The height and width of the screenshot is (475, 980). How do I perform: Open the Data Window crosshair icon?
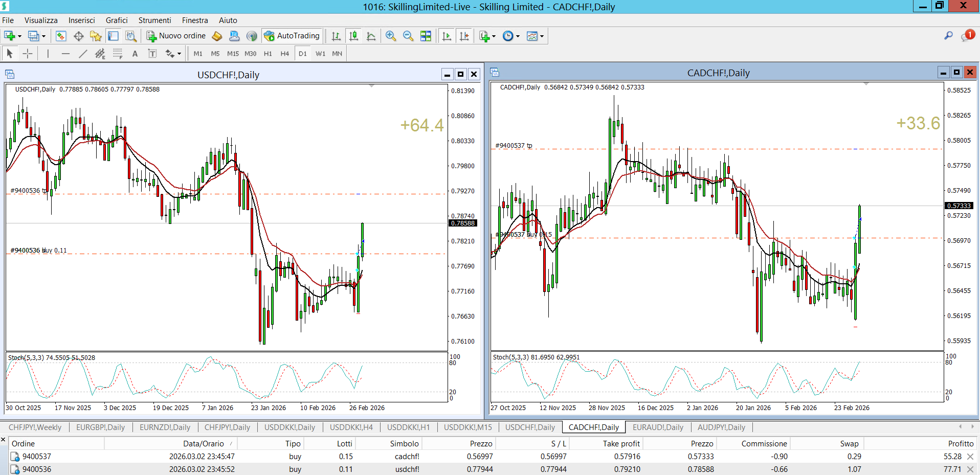(x=78, y=36)
